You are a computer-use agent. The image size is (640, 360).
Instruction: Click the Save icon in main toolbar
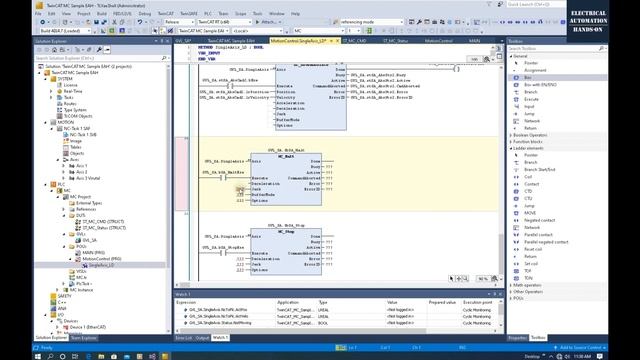click(x=96, y=22)
